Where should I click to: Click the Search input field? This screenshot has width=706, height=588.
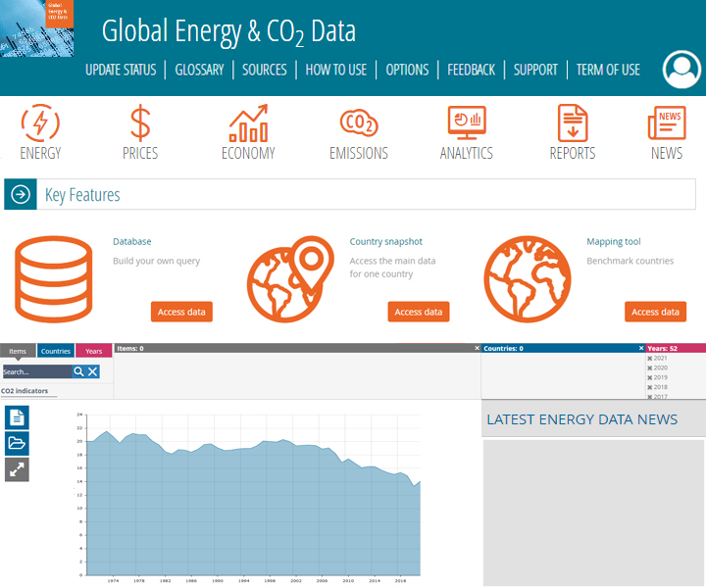(x=36, y=371)
